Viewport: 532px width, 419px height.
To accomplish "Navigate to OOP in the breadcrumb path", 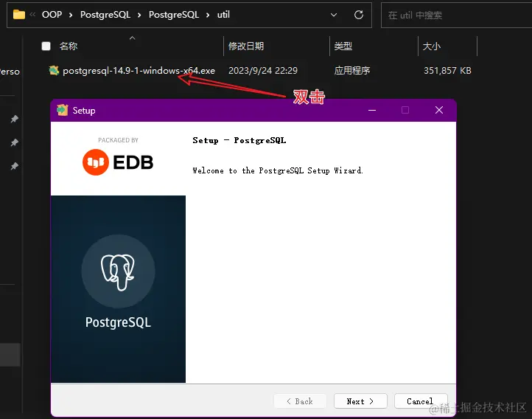I will pyautogui.click(x=52, y=15).
